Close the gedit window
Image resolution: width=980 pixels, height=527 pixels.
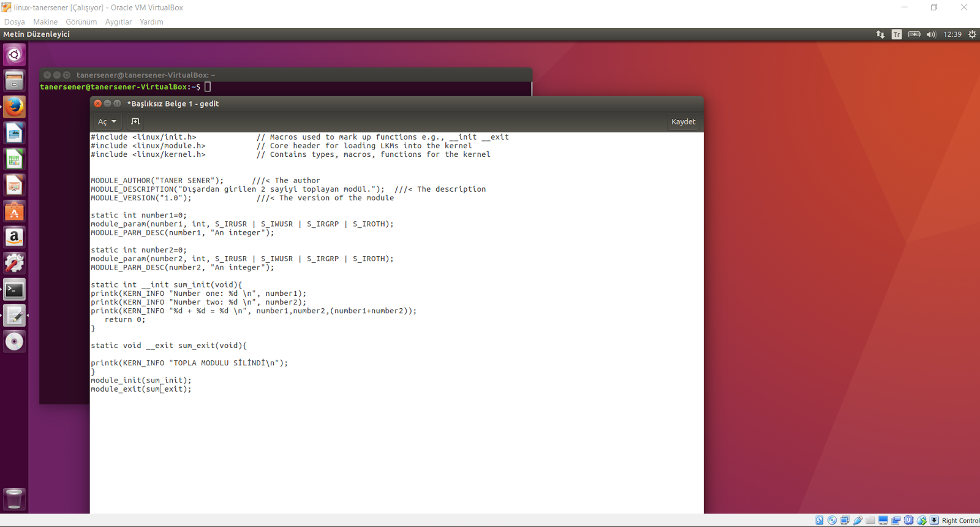(x=98, y=104)
